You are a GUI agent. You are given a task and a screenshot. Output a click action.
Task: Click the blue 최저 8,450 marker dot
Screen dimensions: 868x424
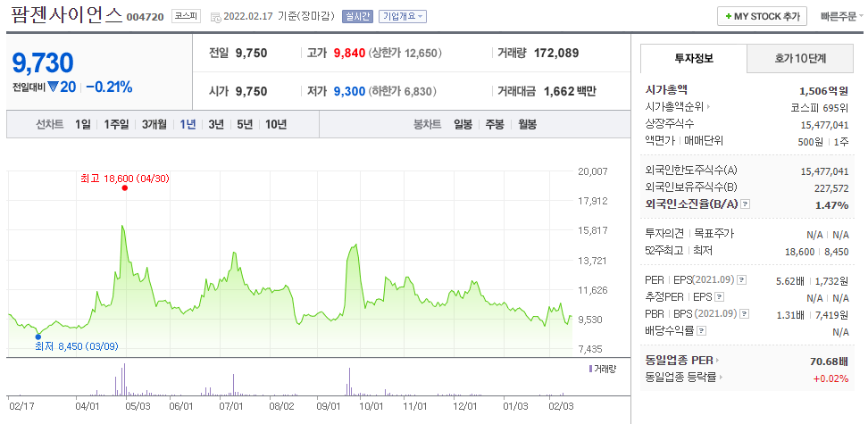pos(38,337)
